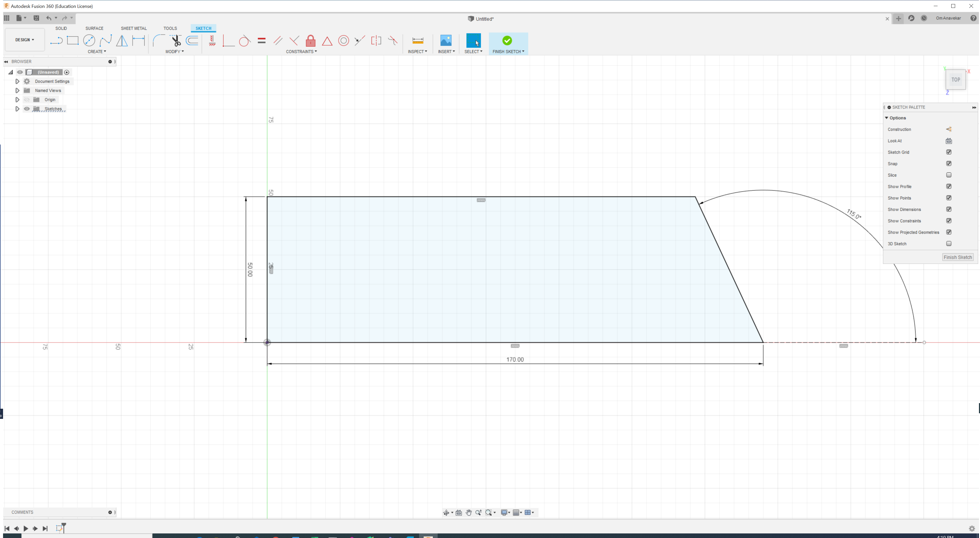Expand the Document Settings tree item
This screenshot has width=980, height=538.
[x=17, y=81]
